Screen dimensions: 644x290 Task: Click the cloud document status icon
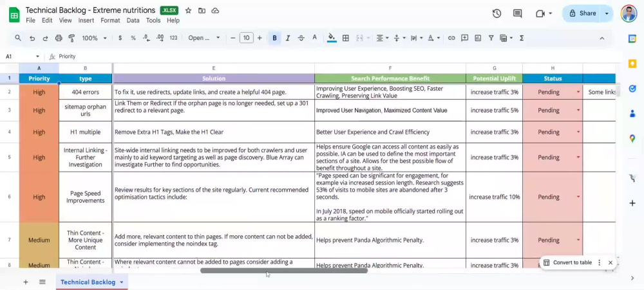tap(215, 11)
